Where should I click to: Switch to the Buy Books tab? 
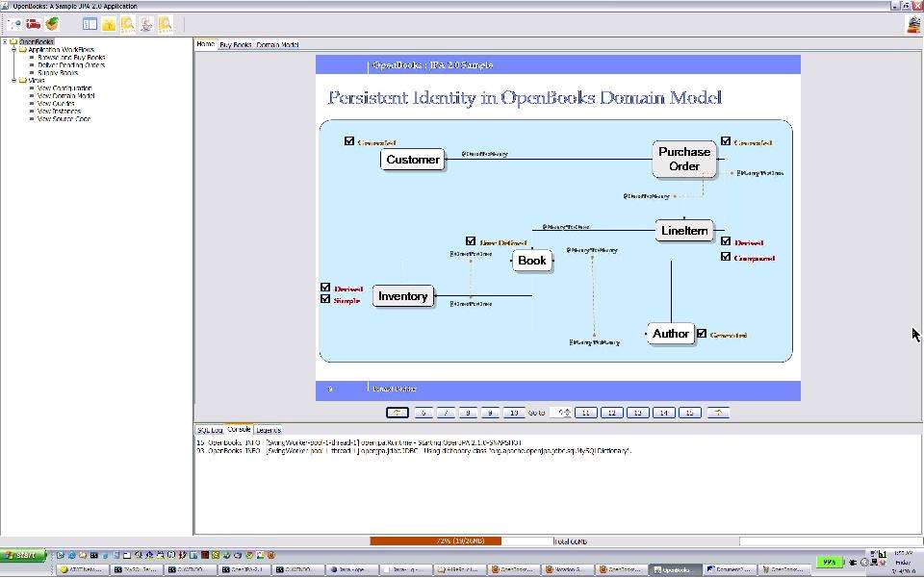231,44
